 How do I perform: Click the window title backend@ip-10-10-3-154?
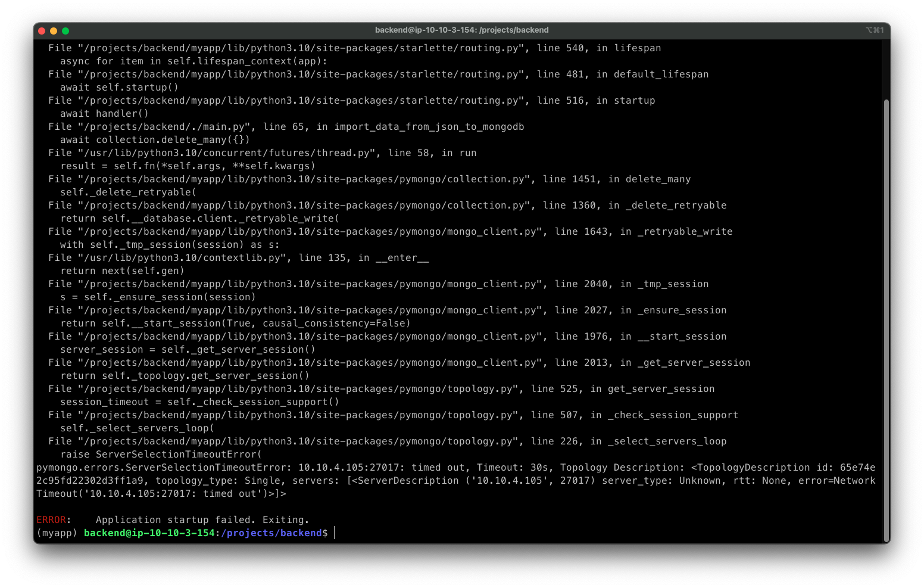click(x=461, y=30)
